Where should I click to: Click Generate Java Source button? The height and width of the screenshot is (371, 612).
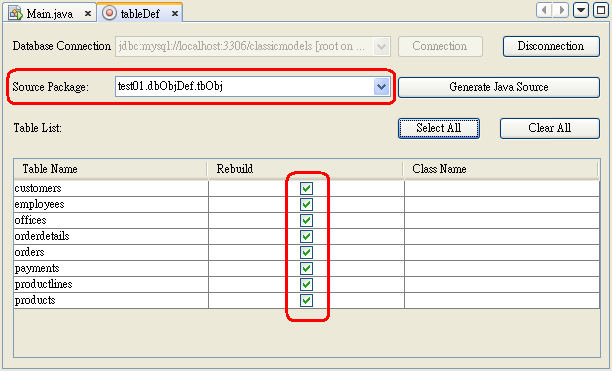(499, 87)
